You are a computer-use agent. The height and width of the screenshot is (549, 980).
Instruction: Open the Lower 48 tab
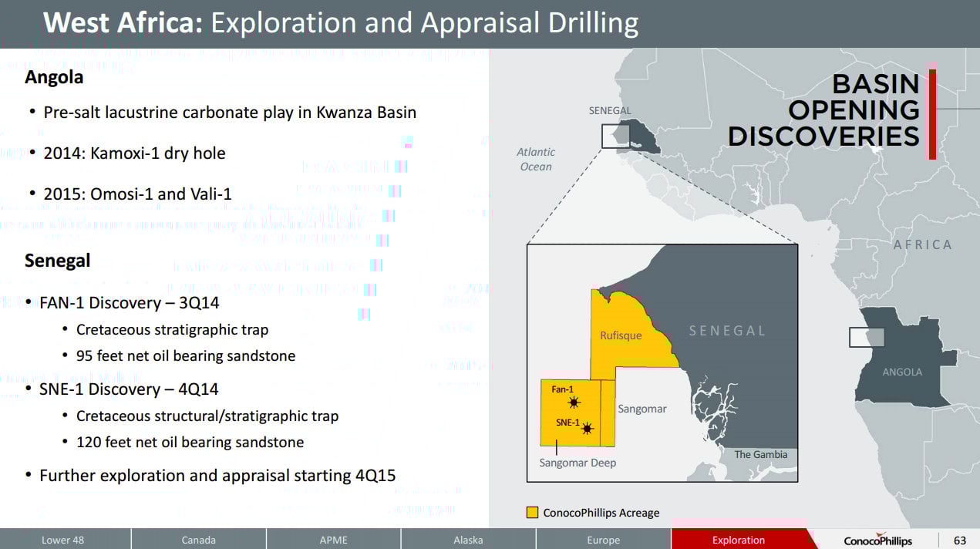pyautogui.click(x=62, y=540)
